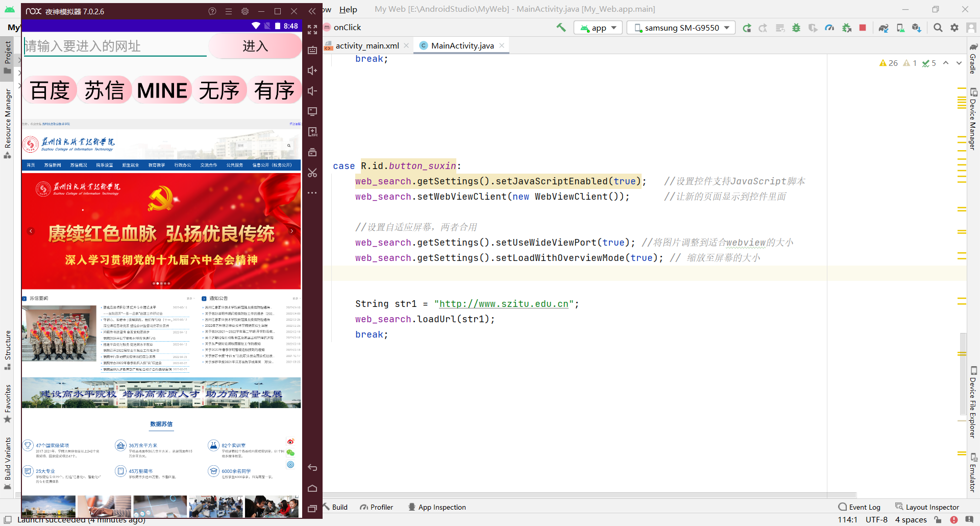
Task: Open SDK Manager (cube download icon)
Action: point(917,28)
